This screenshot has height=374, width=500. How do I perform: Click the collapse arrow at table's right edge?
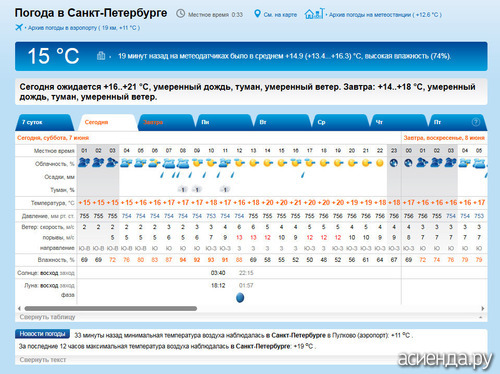pyautogui.click(x=481, y=317)
